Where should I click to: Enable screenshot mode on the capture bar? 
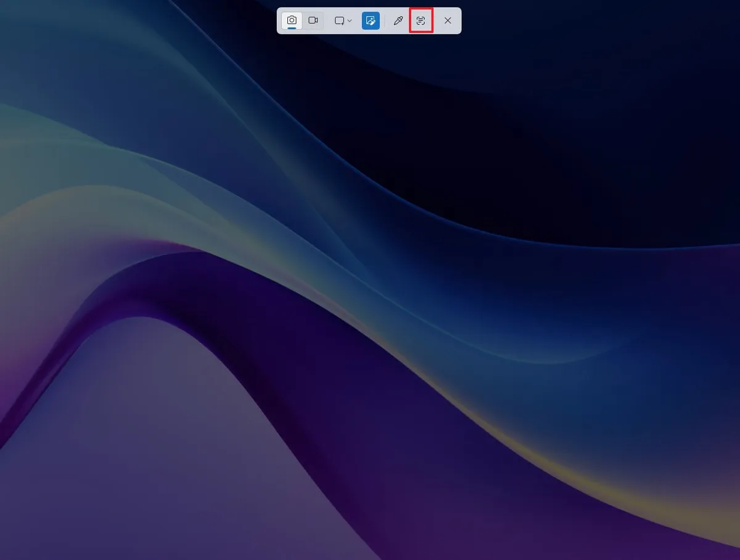coord(292,20)
